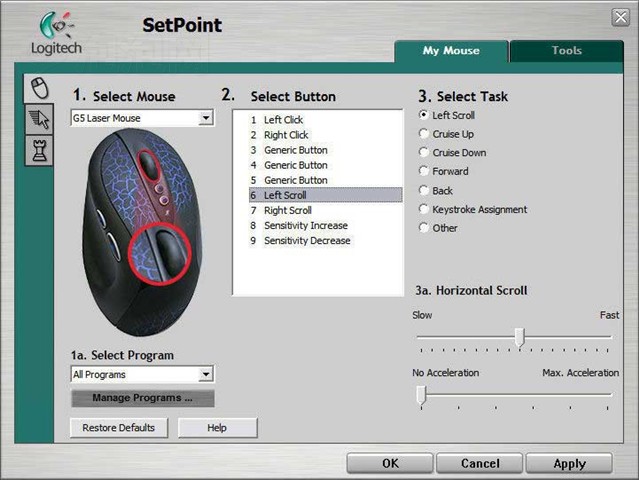639x480 pixels.
Task: Expand the G5 Laser Mouse dropdown
Action: pyautogui.click(x=206, y=118)
